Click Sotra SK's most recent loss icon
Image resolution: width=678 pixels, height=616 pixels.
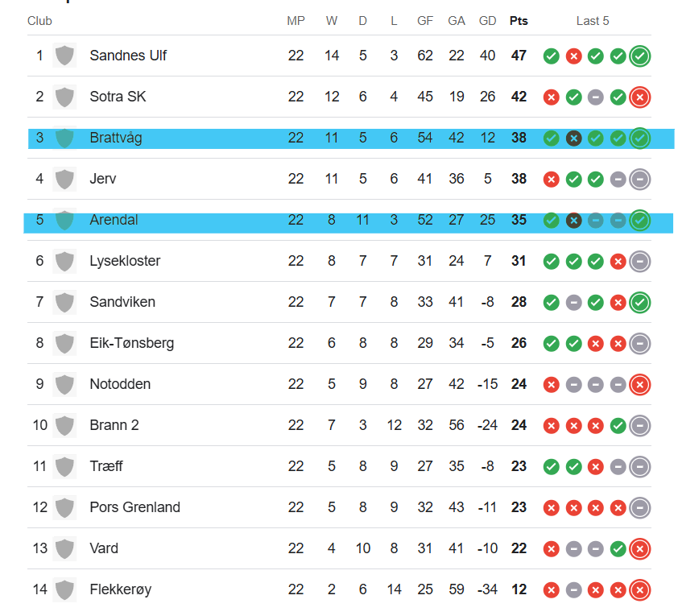coord(640,97)
